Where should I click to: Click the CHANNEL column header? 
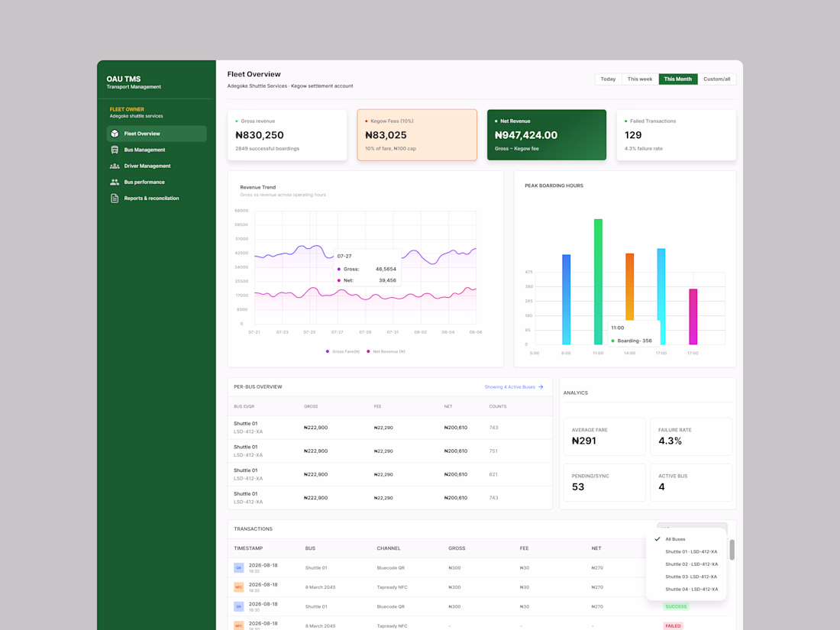[x=389, y=548]
